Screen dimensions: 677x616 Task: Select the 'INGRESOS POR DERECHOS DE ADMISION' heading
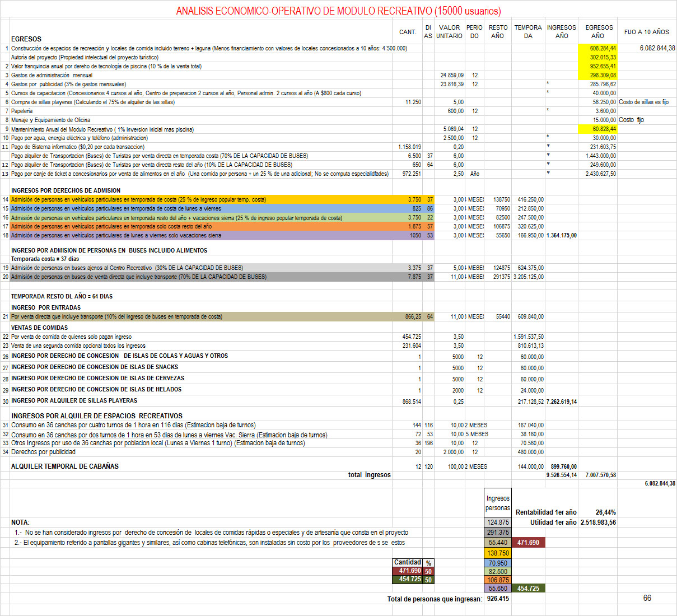pos(66,190)
